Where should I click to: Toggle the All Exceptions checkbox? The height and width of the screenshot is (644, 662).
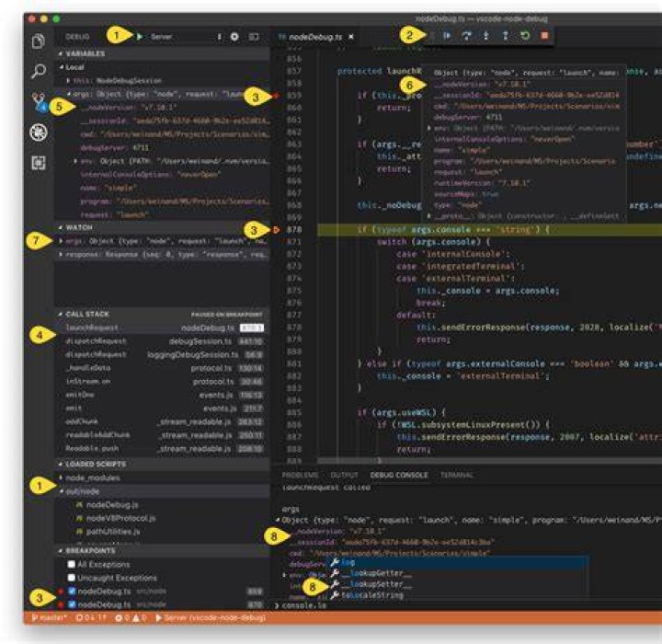(72, 564)
